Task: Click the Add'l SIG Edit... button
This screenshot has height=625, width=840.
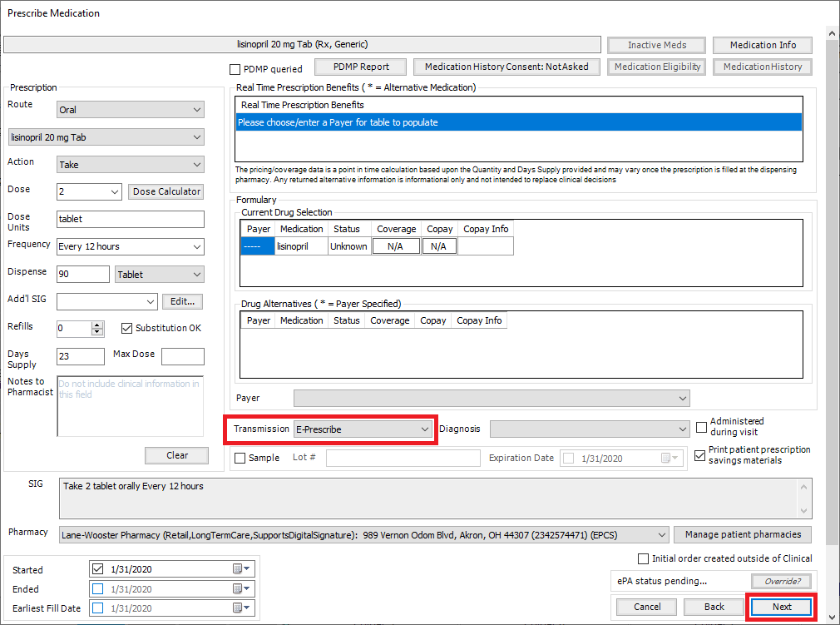Action: coord(182,301)
